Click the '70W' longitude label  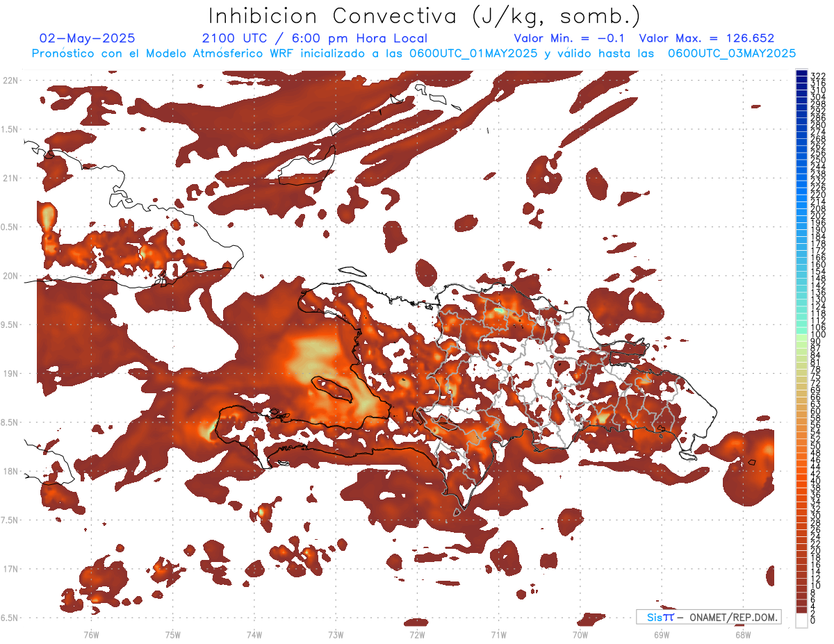[x=580, y=635]
